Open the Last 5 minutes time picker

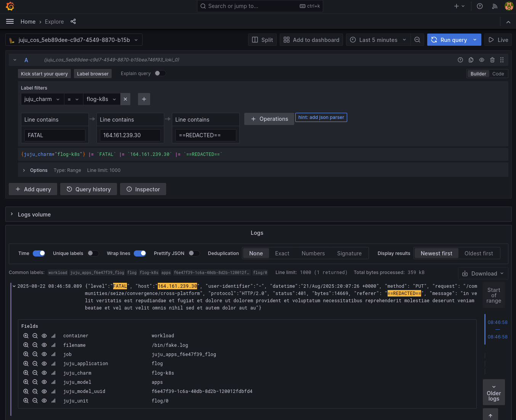[378, 40]
